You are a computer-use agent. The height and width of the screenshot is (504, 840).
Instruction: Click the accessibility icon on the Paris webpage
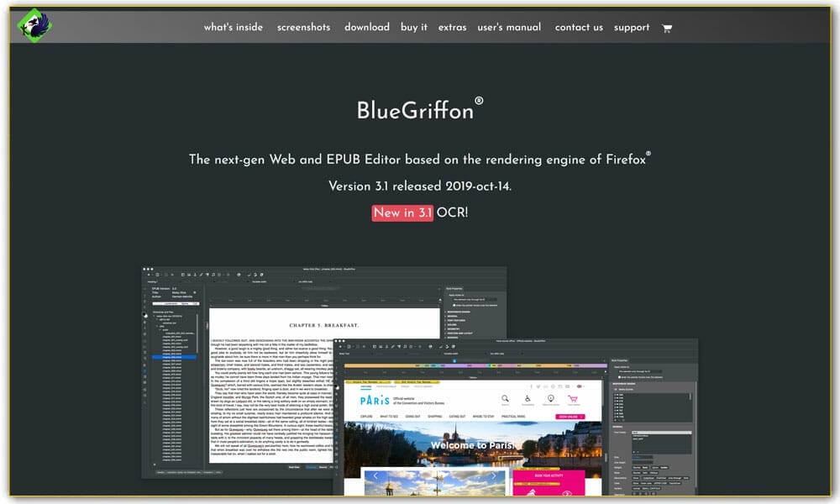coord(528,398)
